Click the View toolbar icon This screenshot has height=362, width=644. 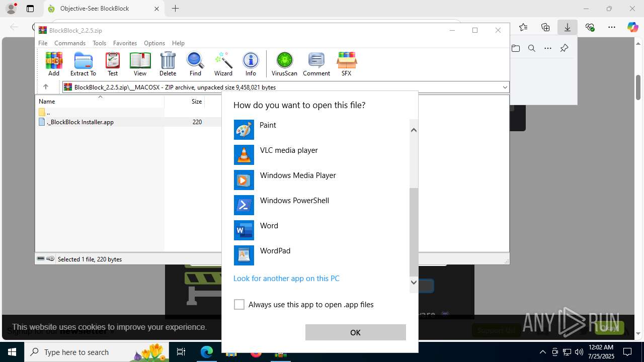coord(140,64)
